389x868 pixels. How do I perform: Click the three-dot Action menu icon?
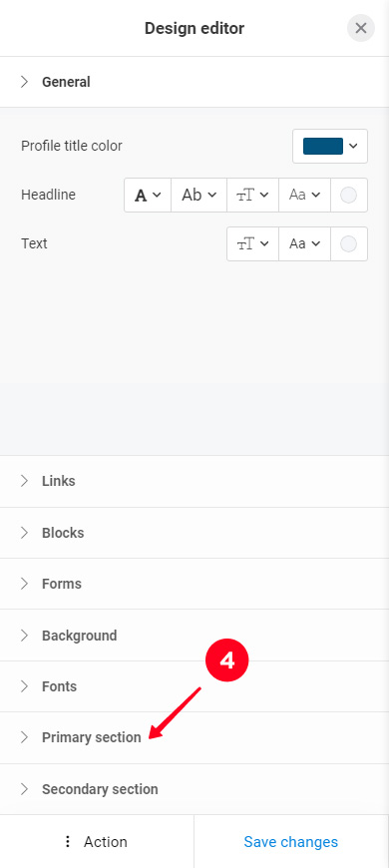68,841
